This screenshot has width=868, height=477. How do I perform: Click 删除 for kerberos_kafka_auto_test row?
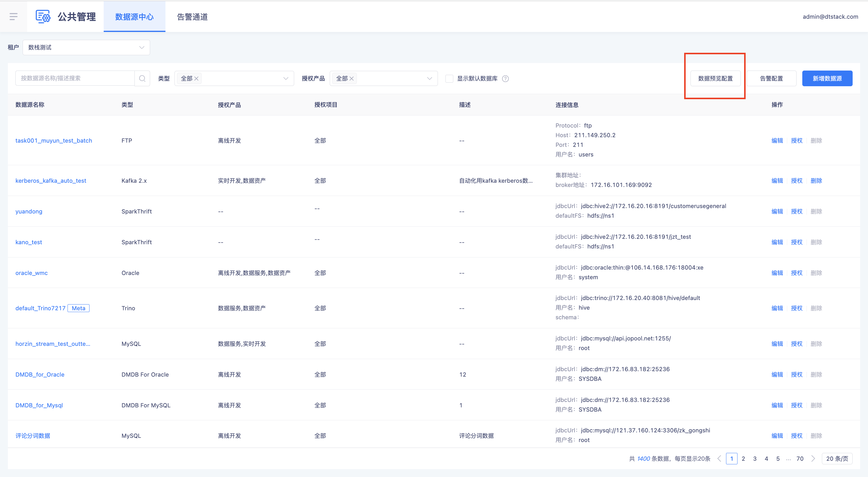816,181
